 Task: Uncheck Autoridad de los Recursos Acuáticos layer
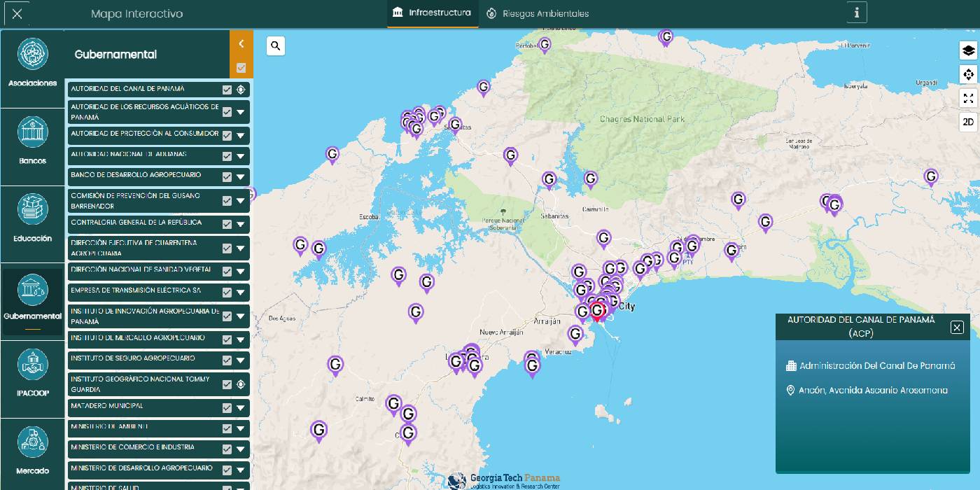coord(227,112)
